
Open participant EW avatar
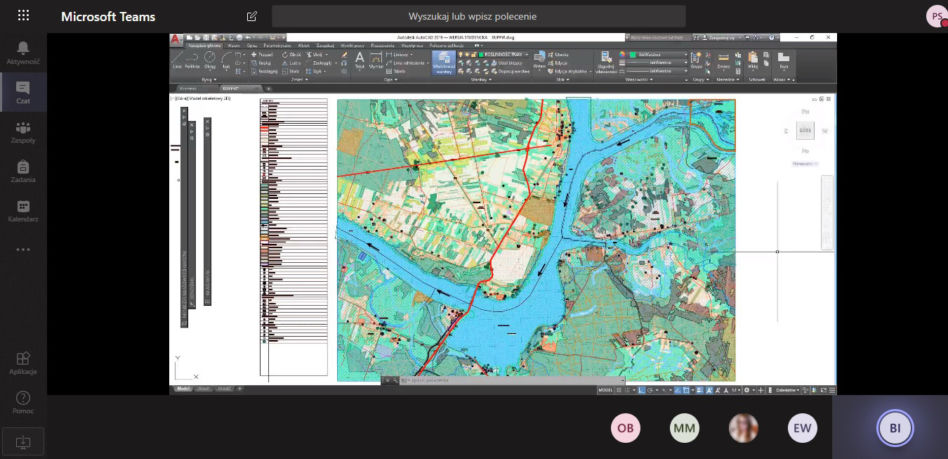pos(802,428)
